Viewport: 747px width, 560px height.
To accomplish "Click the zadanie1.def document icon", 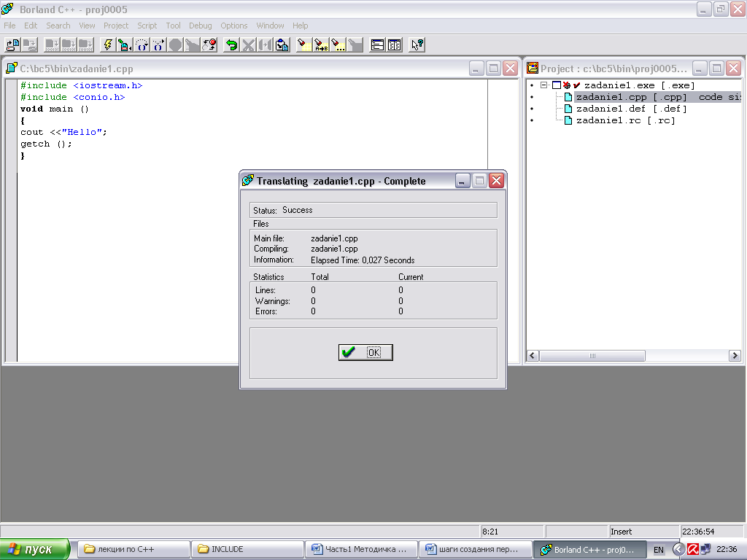I will pos(568,109).
